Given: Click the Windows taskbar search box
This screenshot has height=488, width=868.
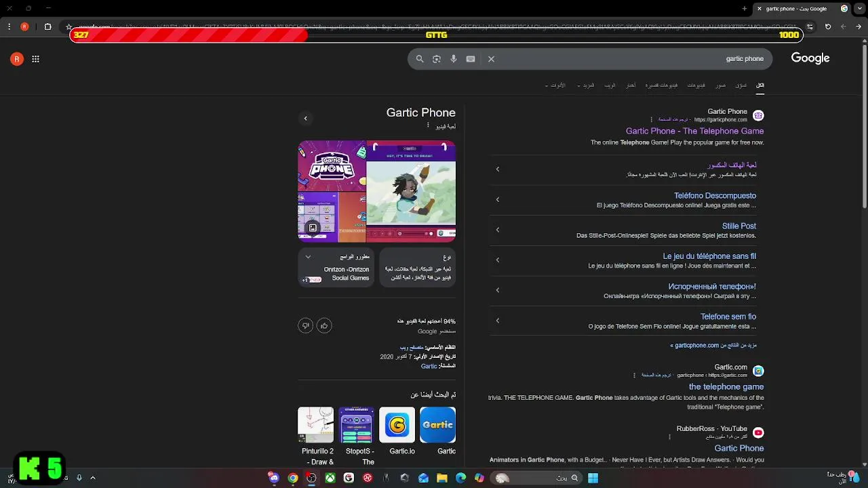Looking at the screenshot, I should click(x=536, y=478).
